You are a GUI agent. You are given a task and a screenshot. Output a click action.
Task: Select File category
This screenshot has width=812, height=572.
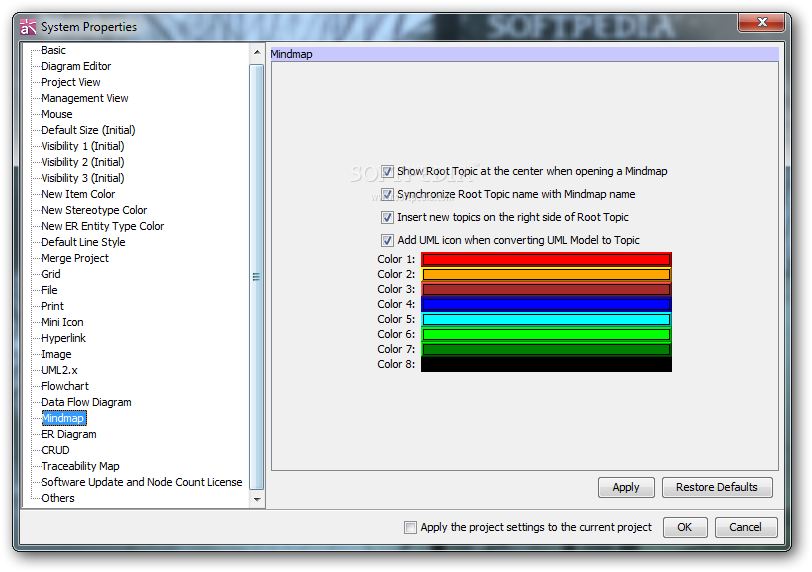(x=49, y=290)
